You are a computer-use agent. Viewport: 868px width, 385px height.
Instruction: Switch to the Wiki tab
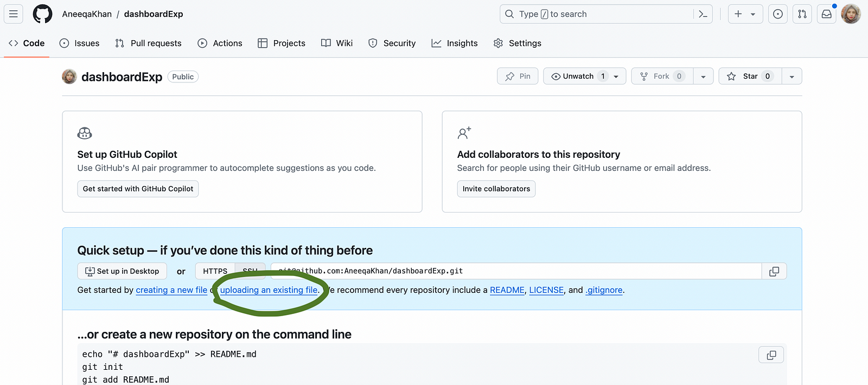(x=337, y=43)
